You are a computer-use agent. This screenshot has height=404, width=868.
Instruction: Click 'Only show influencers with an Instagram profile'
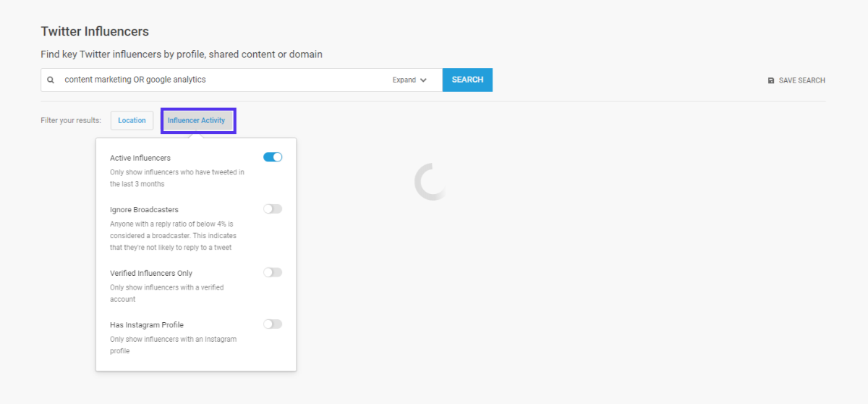[174, 345]
